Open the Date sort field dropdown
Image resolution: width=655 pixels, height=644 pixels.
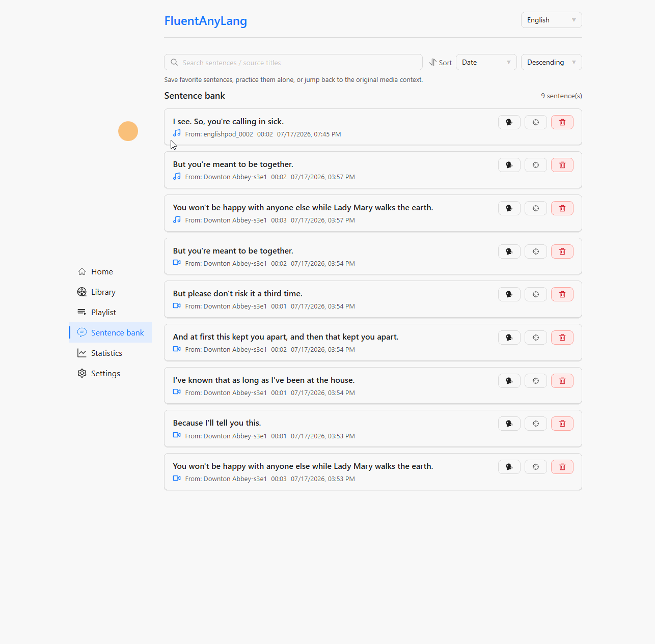[486, 62]
